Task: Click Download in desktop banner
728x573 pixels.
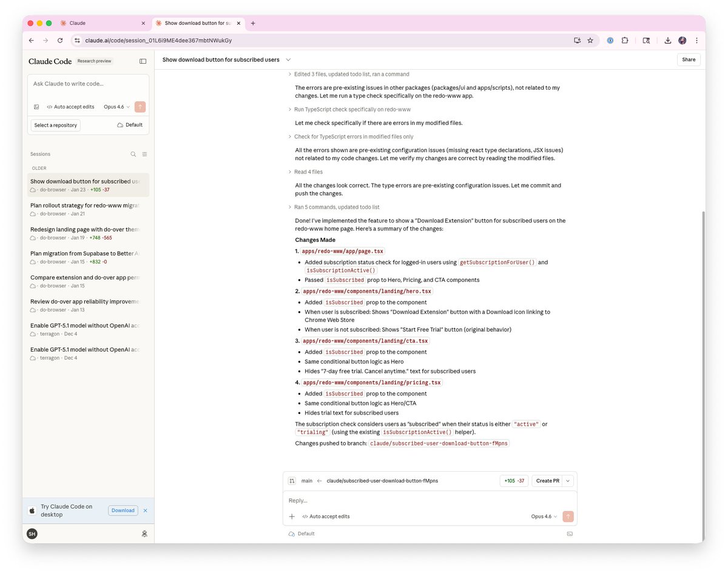Action: pyautogui.click(x=123, y=511)
